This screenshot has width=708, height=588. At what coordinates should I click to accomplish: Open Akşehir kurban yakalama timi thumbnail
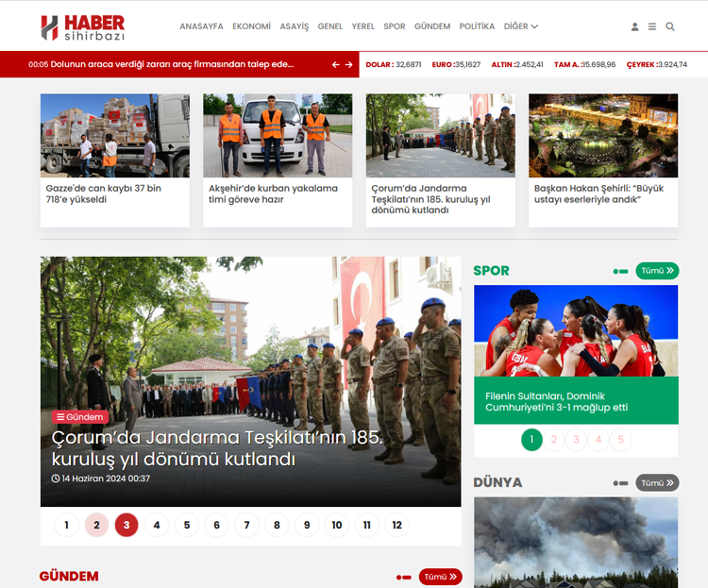(278, 135)
